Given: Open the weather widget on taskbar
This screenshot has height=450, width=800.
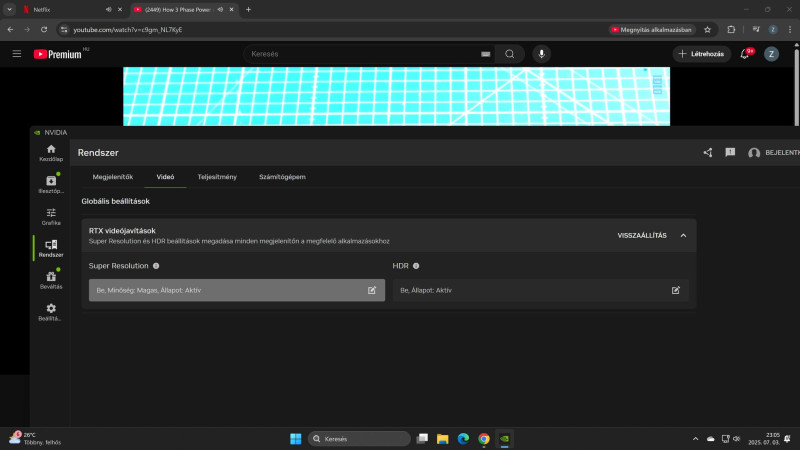Looking at the screenshot, I should click(35, 439).
